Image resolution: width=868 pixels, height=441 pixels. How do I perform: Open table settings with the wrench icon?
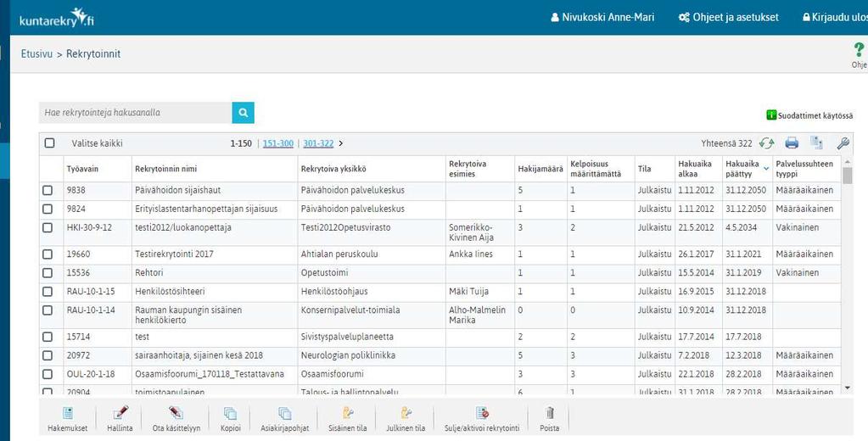click(x=843, y=143)
